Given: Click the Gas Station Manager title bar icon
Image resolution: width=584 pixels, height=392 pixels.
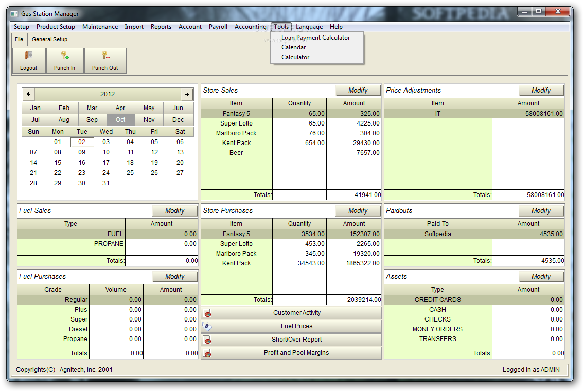Looking at the screenshot, I should click(x=14, y=14).
